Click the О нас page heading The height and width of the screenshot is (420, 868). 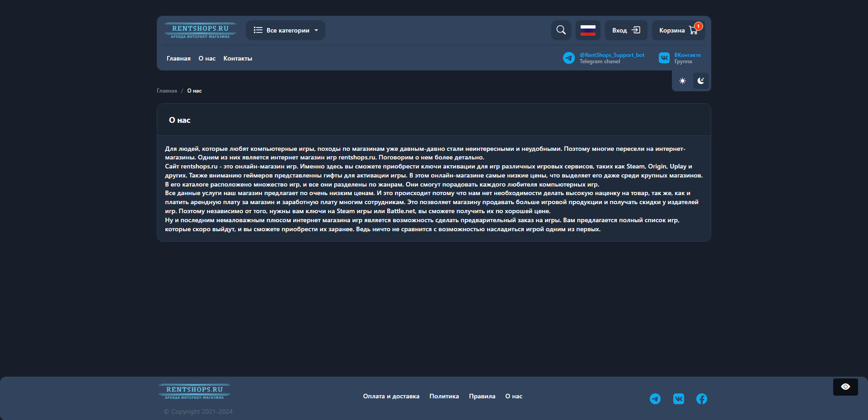pyautogui.click(x=179, y=120)
